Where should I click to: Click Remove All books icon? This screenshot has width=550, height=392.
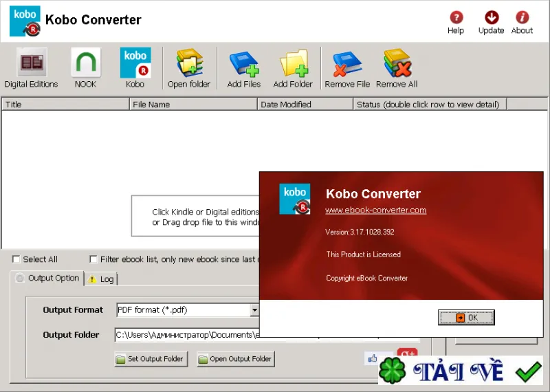click(x=397, y=68)
